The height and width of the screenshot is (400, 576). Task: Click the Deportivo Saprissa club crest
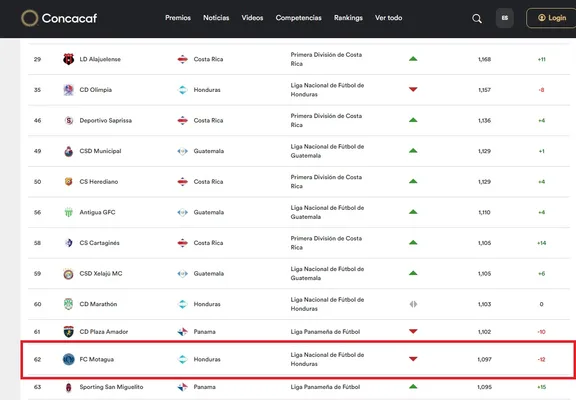tap(68, 120)
